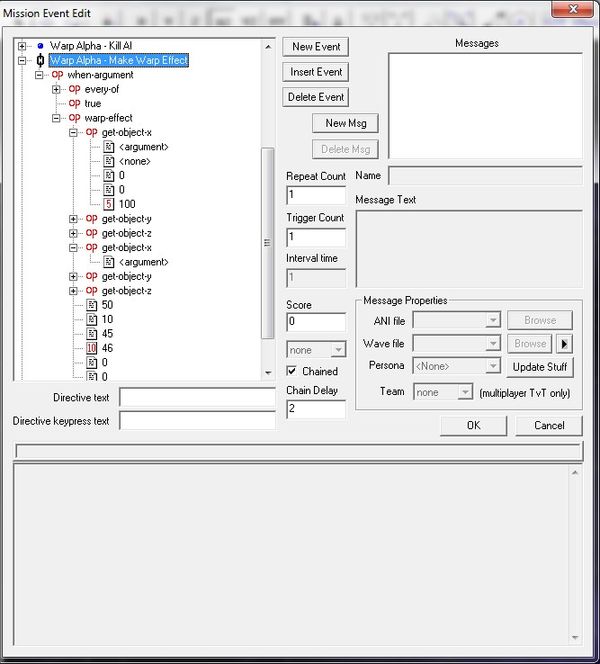
Task: Click the data icon beside <none>
Action: 109,161
